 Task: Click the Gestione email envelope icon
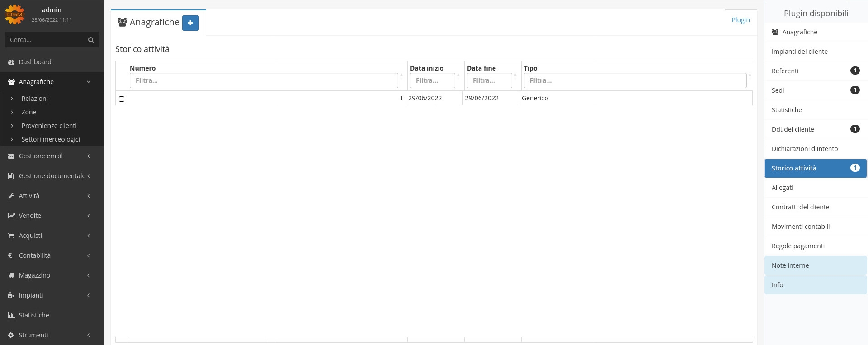click(11, 156)
